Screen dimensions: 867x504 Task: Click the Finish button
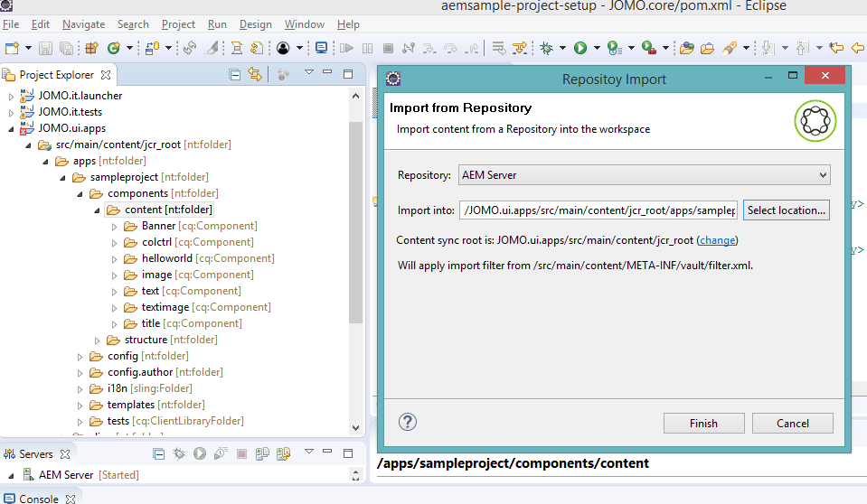pyautogui.click(x=704, y=424)
